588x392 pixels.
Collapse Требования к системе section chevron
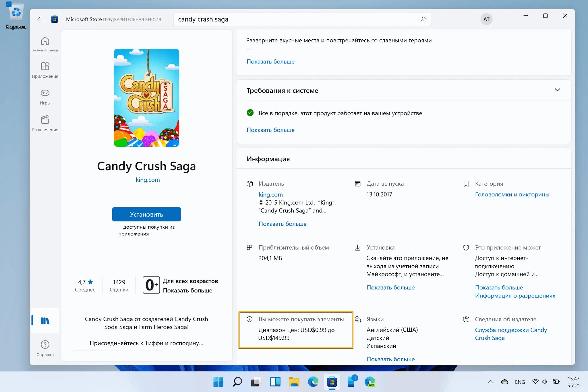(x=557, y=90)
